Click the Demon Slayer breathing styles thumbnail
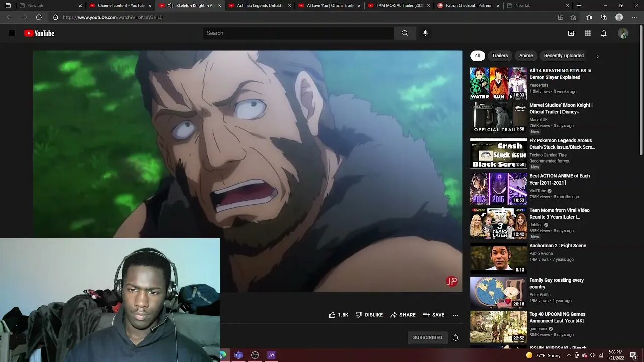This screenshot has height=362, width=644. click(x=499, y=83)
